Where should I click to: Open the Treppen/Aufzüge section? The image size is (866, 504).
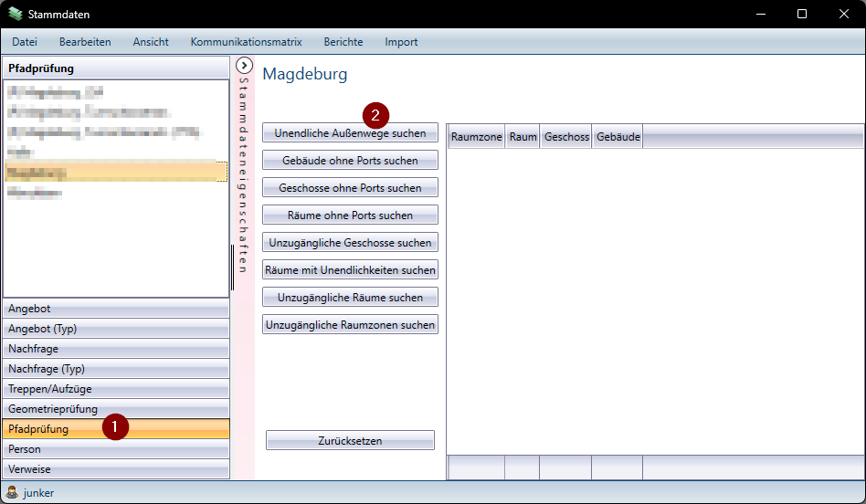coord(116,389)
